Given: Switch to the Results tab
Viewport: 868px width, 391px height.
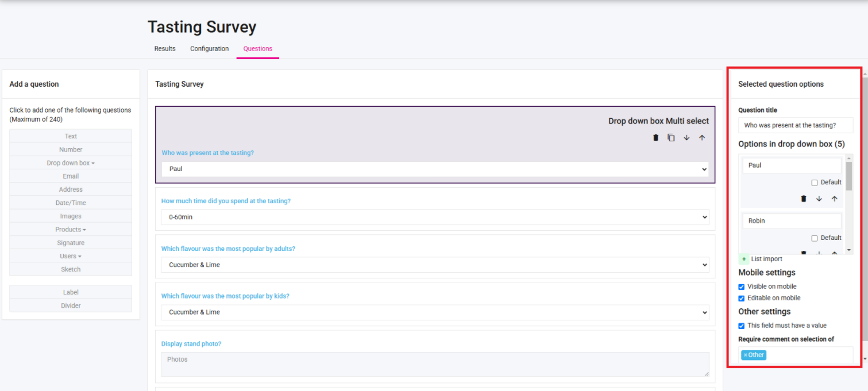Looking at the screenshot, I should 165,49.
